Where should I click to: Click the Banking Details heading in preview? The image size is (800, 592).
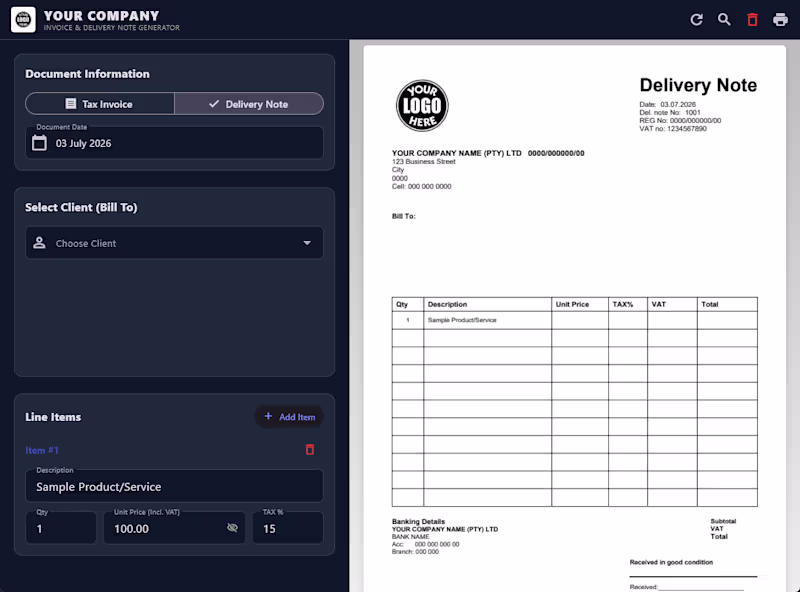[x=418, y=521]
